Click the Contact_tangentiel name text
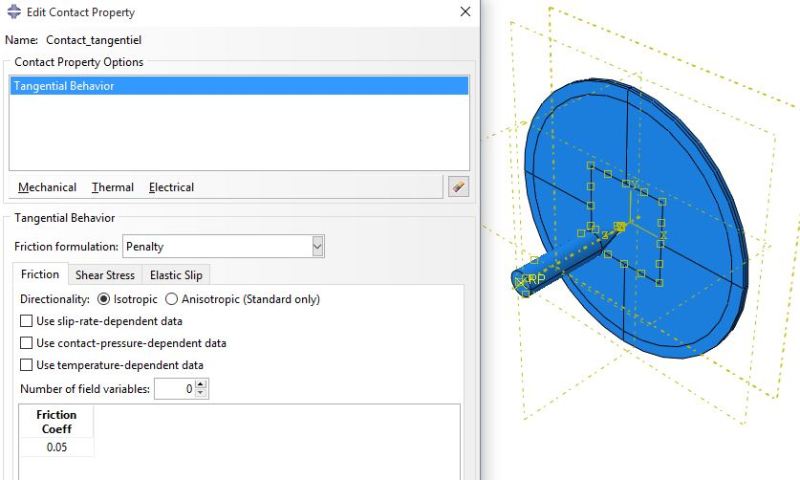Screen dimensions: 800x480 (94, 40)
